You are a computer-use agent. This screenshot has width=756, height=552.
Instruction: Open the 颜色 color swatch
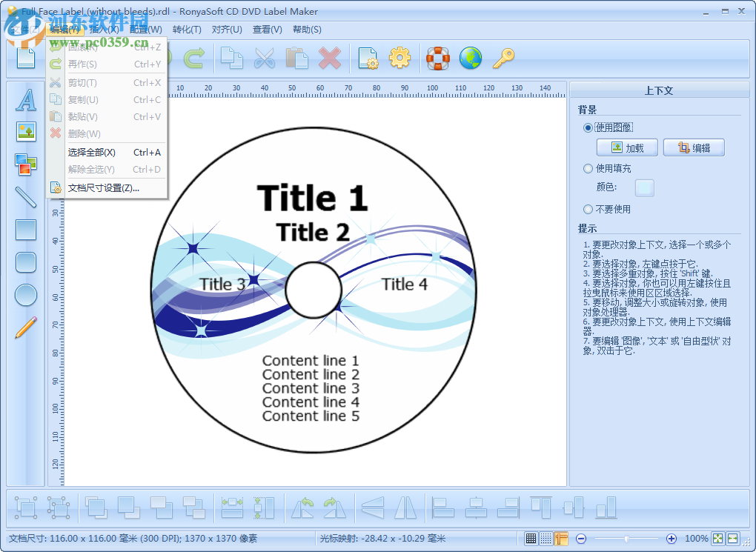point(644,187)
